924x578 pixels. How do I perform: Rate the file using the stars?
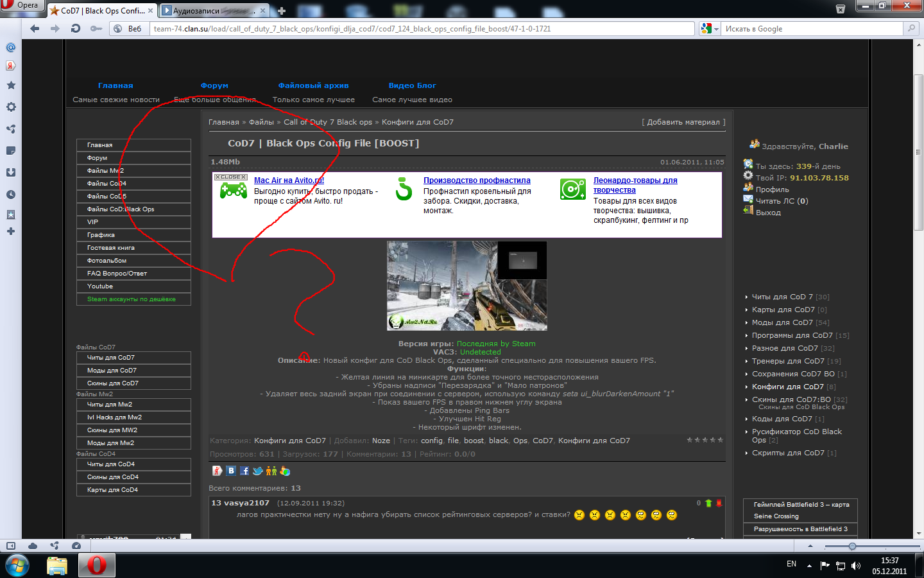click(705, 440)
